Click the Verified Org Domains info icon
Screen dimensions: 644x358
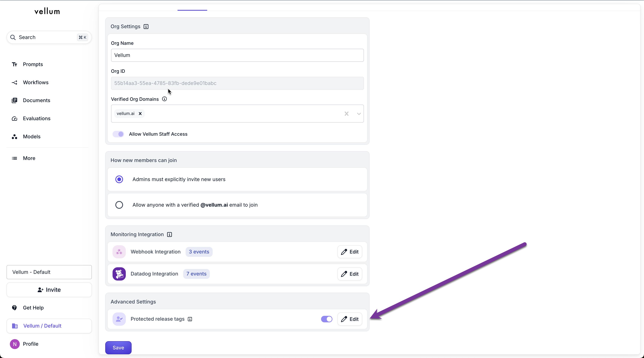point(164,99)
